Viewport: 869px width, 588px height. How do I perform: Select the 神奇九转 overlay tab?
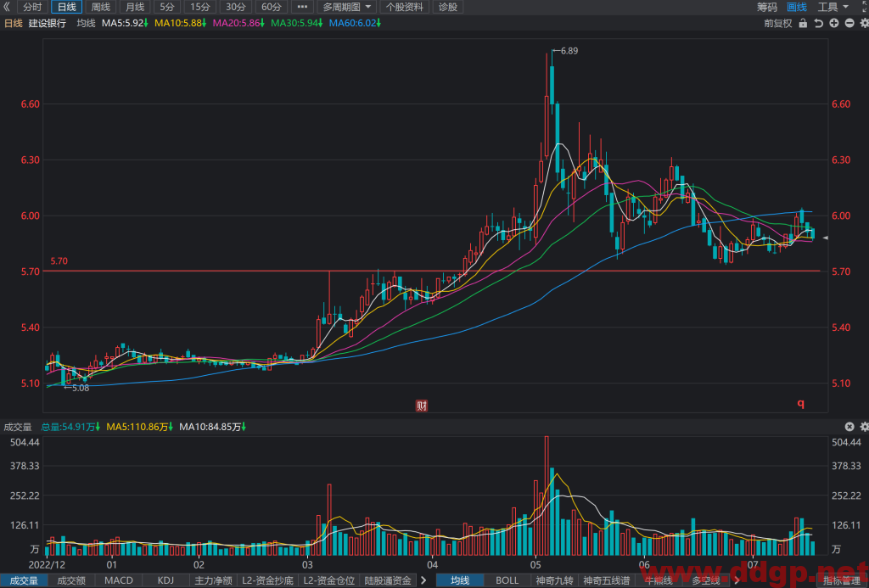pyautogui.click(x=554, y=581)
